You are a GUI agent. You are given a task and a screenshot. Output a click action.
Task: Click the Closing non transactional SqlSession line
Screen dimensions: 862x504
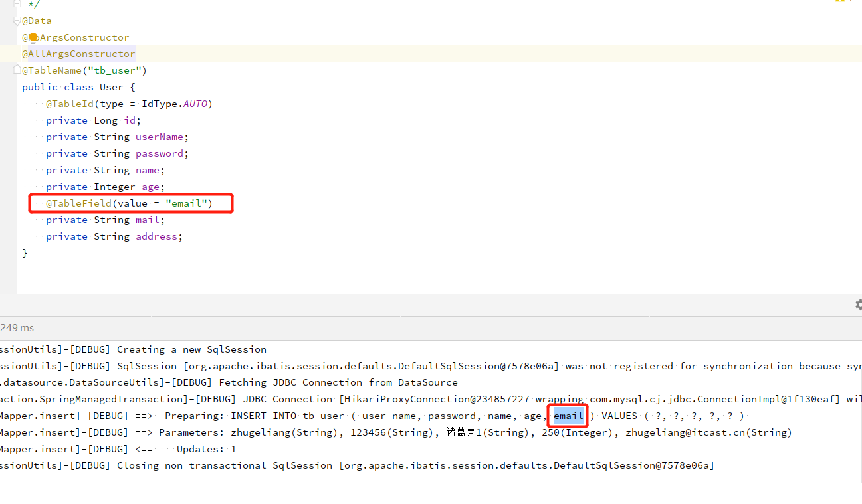click(358, 465)
